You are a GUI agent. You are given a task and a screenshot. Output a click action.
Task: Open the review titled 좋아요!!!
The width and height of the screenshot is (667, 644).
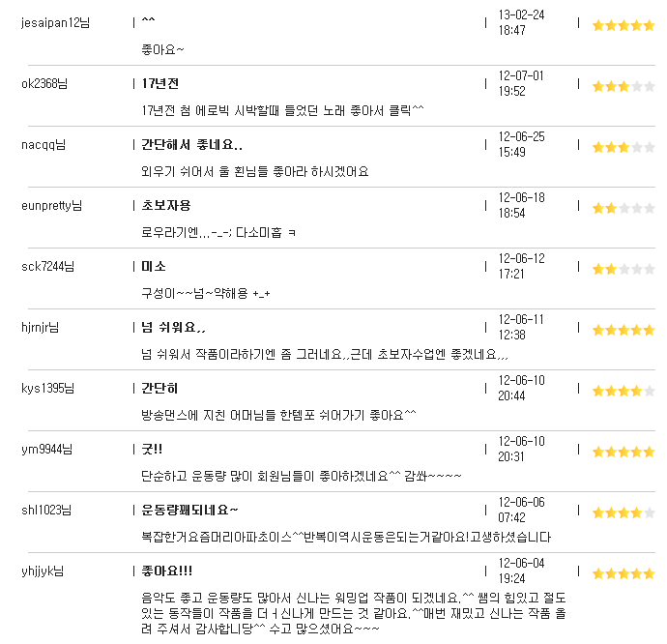(x=166, y=571)
